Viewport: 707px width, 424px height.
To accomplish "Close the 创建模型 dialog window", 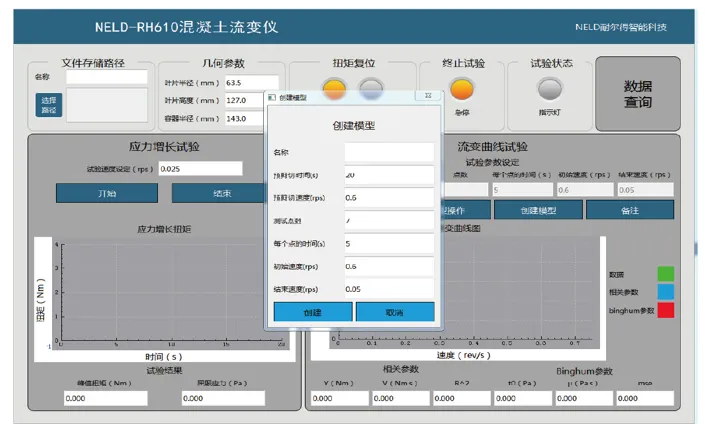I will coord(427,97).
